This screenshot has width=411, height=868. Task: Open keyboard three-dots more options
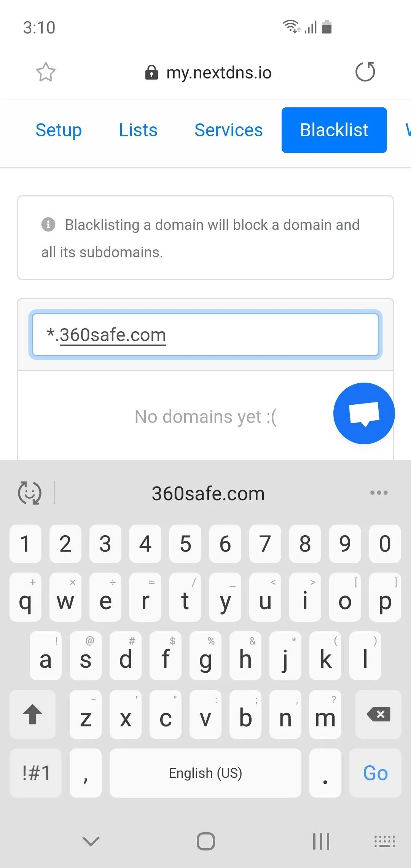pyautogui.click(x=379, y=493)
